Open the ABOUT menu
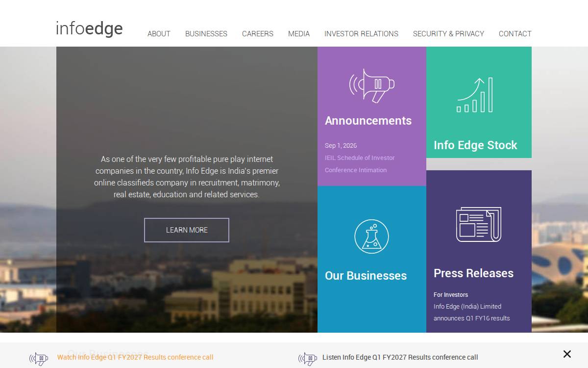588x368 pixels. click(x=159, y=34)
